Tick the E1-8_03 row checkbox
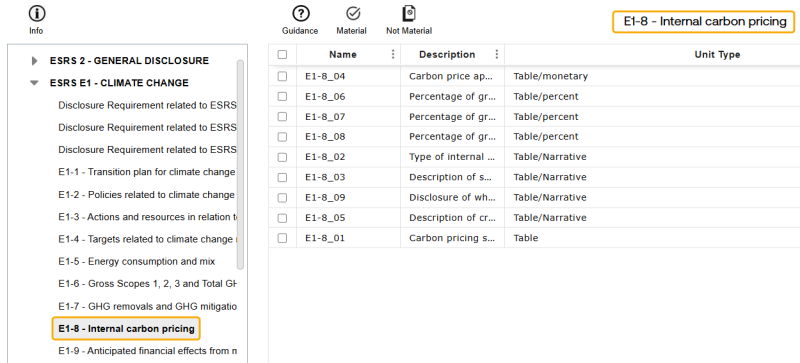This screenshot has height=363, width=800. point(282,177)
